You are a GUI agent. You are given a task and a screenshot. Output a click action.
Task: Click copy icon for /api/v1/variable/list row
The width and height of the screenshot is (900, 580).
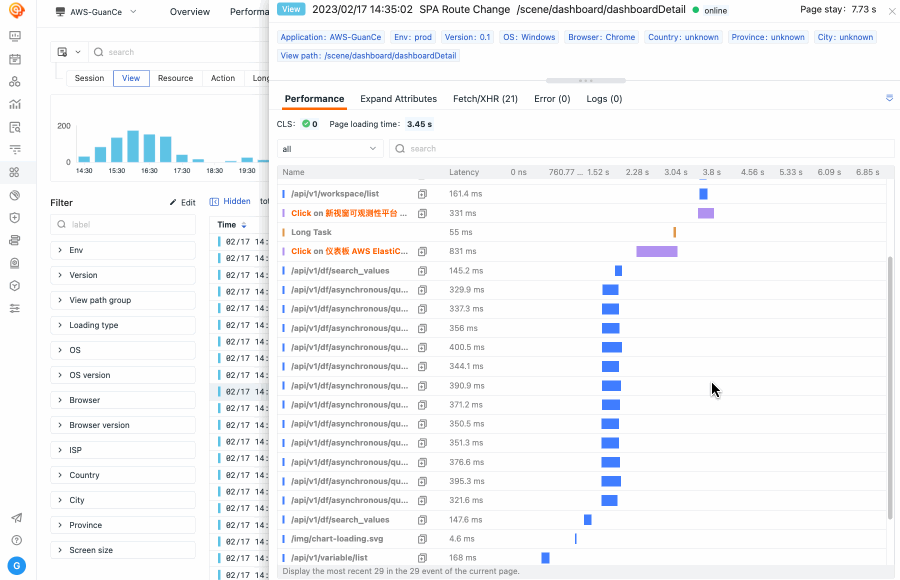coord(422,558)
